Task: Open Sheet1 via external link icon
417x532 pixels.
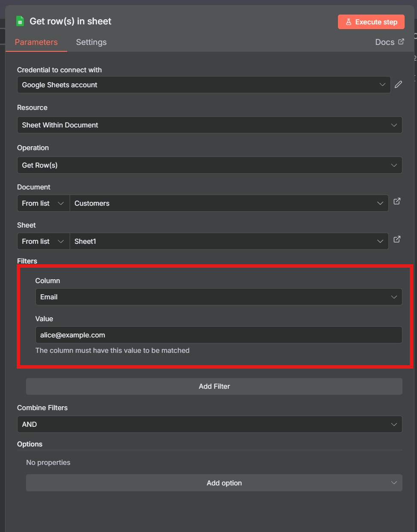Action: [397, 239]
